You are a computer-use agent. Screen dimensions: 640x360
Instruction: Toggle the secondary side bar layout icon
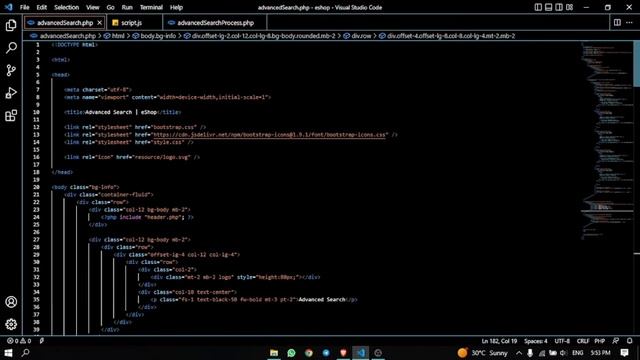pyautogui.click(x=559, y=7)
